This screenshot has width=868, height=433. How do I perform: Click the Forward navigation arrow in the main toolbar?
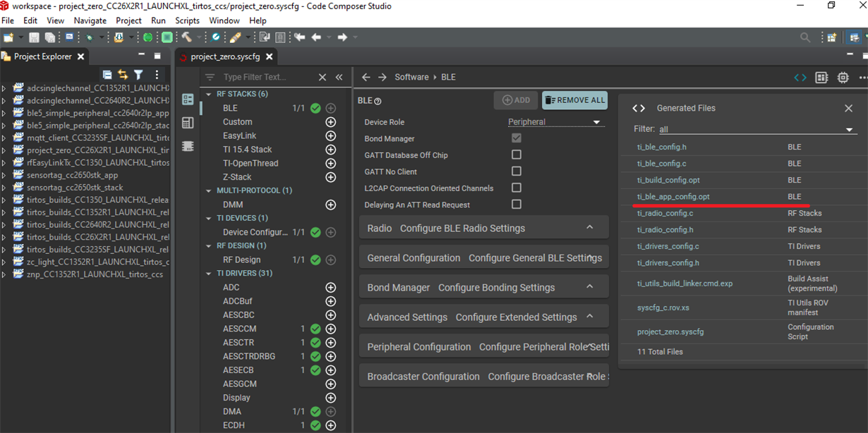click(x=342, y=37)
